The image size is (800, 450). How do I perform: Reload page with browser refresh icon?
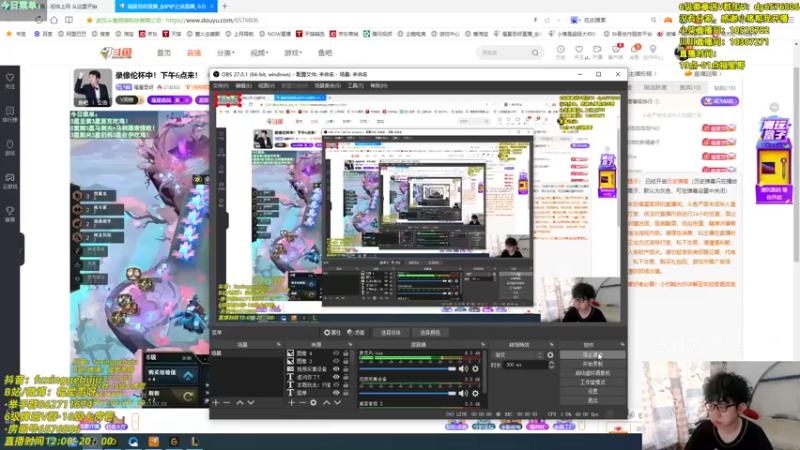tap(39, 20)
